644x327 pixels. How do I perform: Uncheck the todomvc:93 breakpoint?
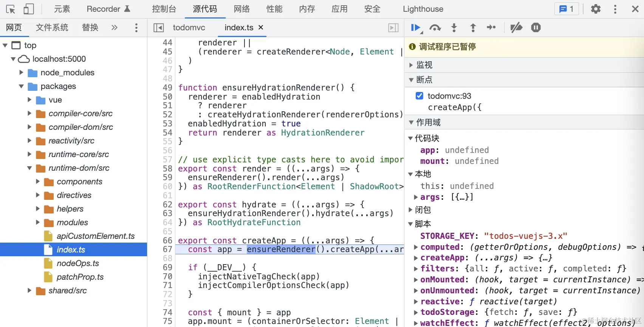(420, 96)
